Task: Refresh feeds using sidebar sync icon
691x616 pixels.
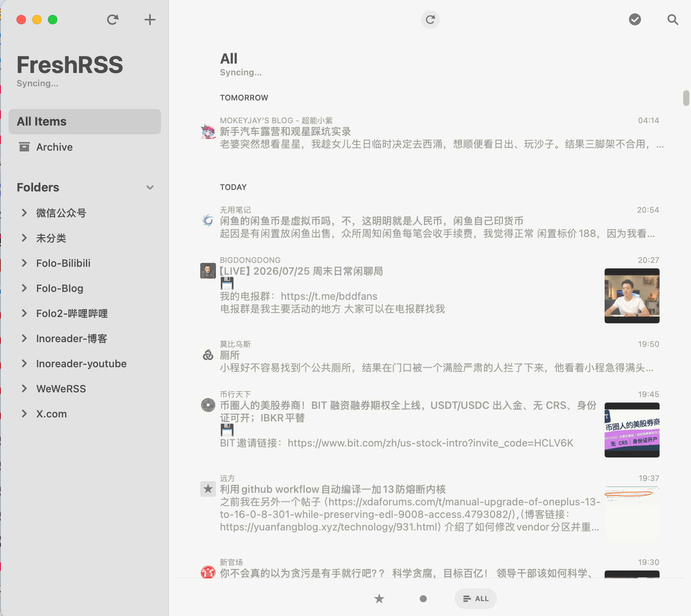Action: [x=113, y=20]
